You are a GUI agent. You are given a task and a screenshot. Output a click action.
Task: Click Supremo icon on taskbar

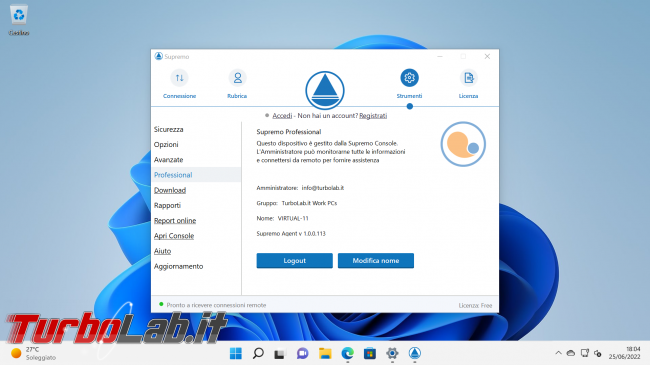click(415, 353)
